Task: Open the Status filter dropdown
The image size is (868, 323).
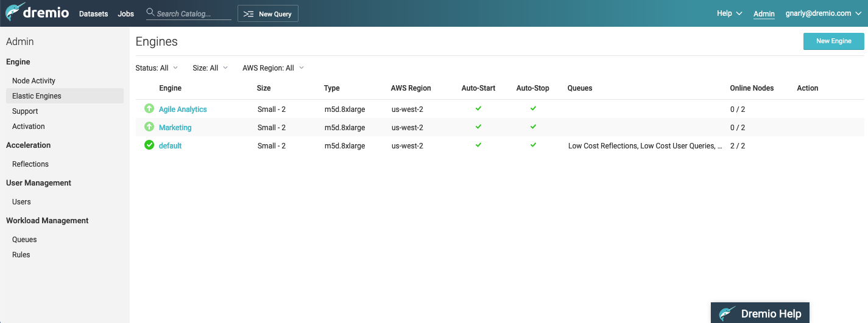Action: coord(157,68)
